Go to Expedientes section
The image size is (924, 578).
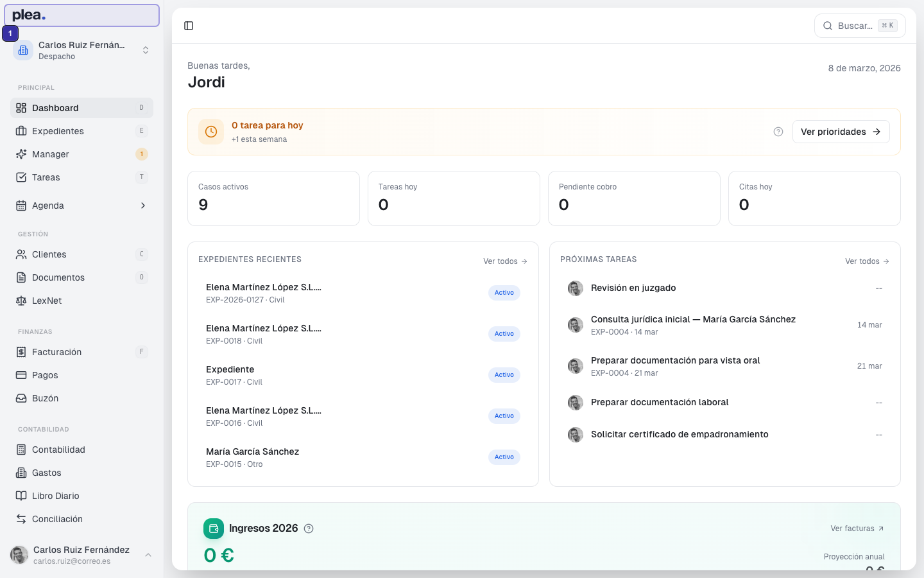click(x=81, y=131)
